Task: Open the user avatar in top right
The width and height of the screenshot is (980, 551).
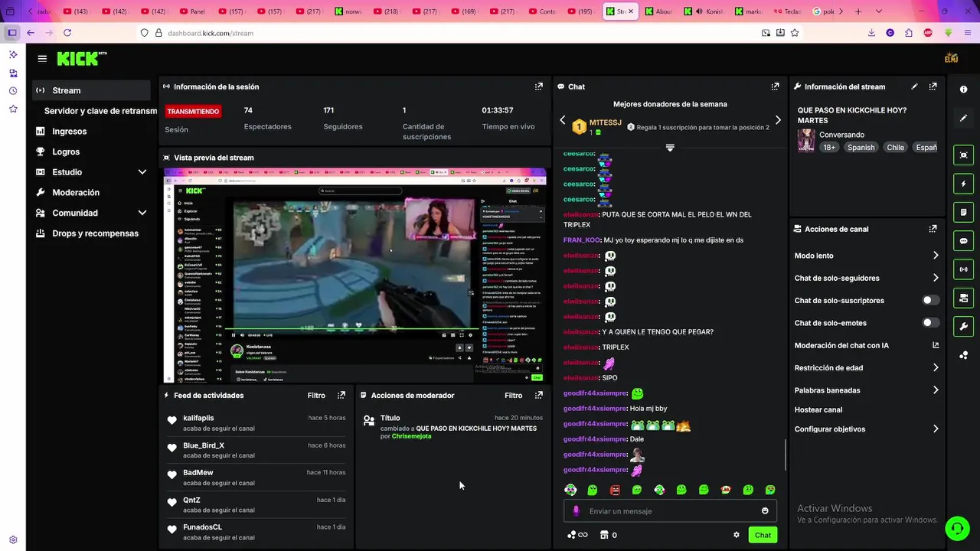Action: [x=952, y=58]
